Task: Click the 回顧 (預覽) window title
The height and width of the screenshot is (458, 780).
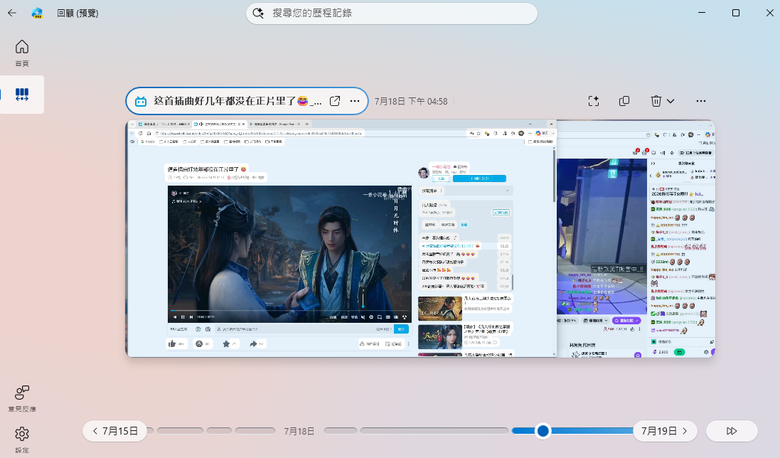Action: [x=78, y=13]
